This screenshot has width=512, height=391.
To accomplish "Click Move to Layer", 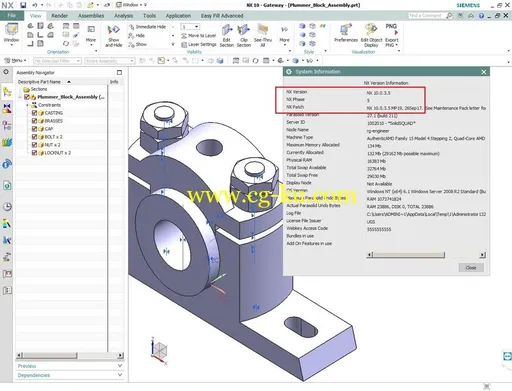I will click(199, 35).
